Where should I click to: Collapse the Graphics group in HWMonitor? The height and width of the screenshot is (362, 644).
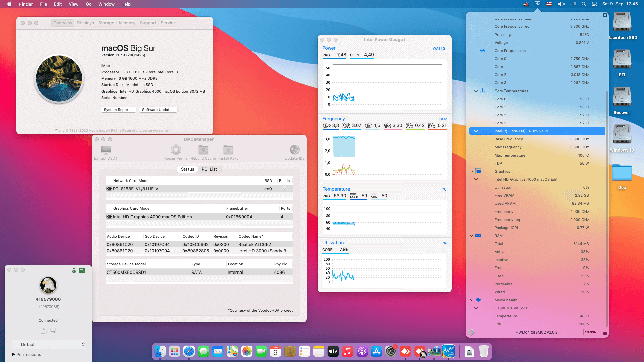(x=472, y=171)
